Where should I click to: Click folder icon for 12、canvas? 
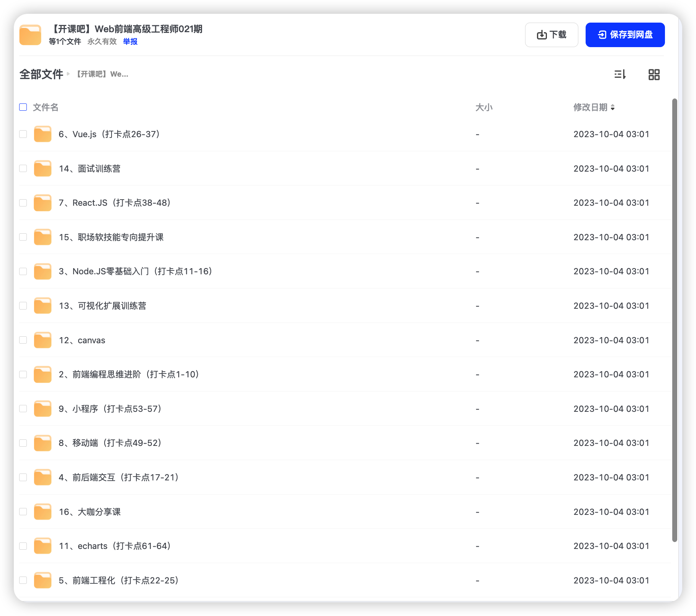point(43,340)
